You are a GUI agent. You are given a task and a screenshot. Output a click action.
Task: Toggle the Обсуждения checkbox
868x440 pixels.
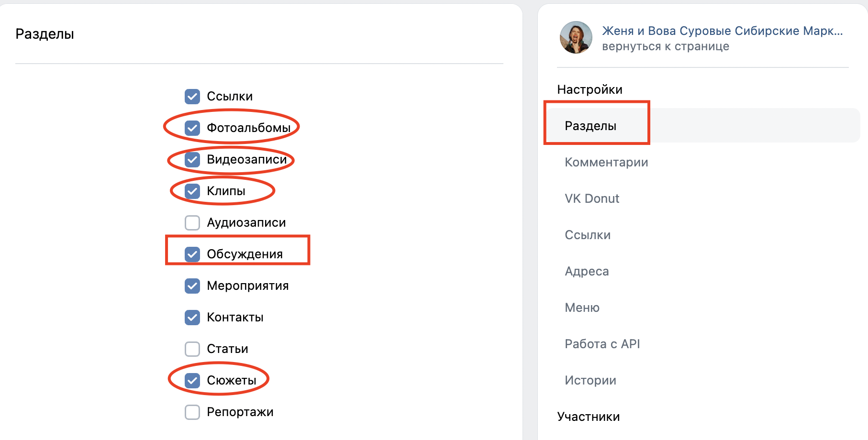[192, 254]
